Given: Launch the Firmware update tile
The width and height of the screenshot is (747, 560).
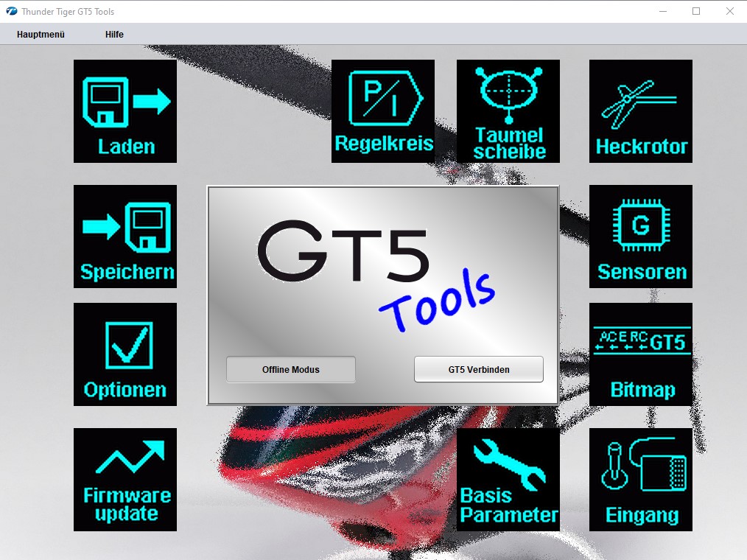Looking at the screenshot, I should click(x=125, y=480).
